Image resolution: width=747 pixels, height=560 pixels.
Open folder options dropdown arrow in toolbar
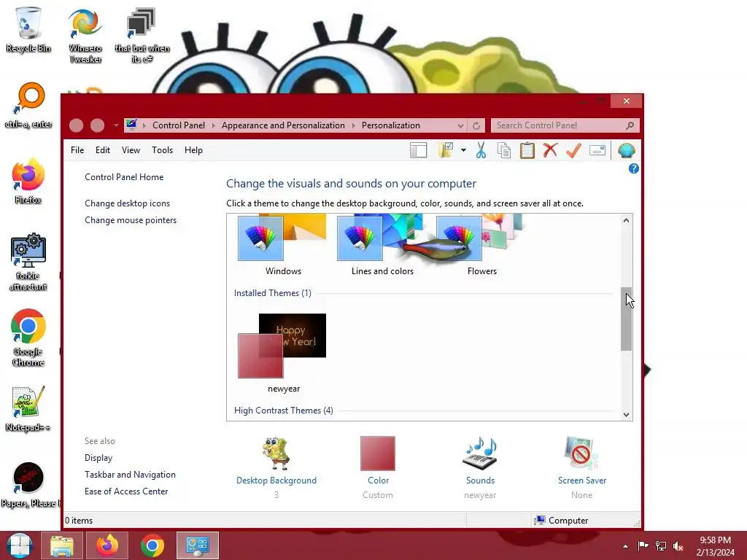463,150
